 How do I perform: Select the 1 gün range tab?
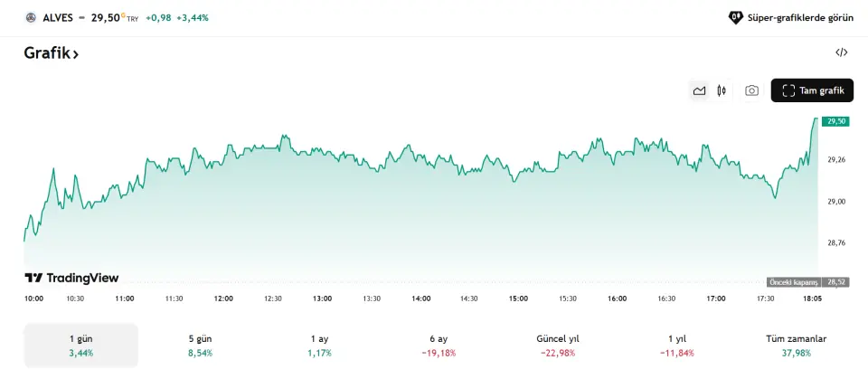click(x=80, y=346)
